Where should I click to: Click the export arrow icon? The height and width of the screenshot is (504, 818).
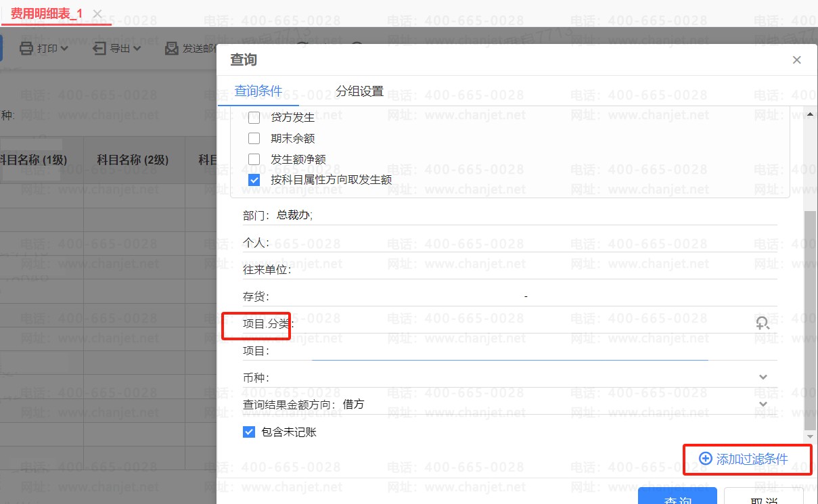click(x=99, y=49)
